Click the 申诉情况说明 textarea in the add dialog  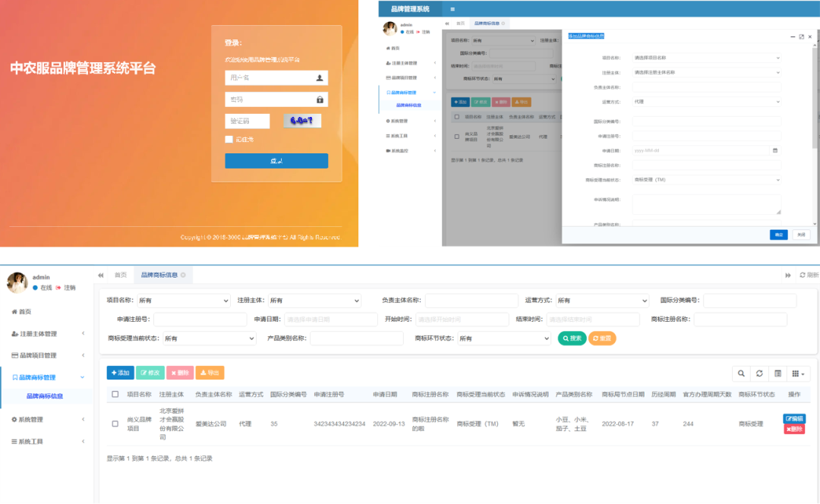707,204
